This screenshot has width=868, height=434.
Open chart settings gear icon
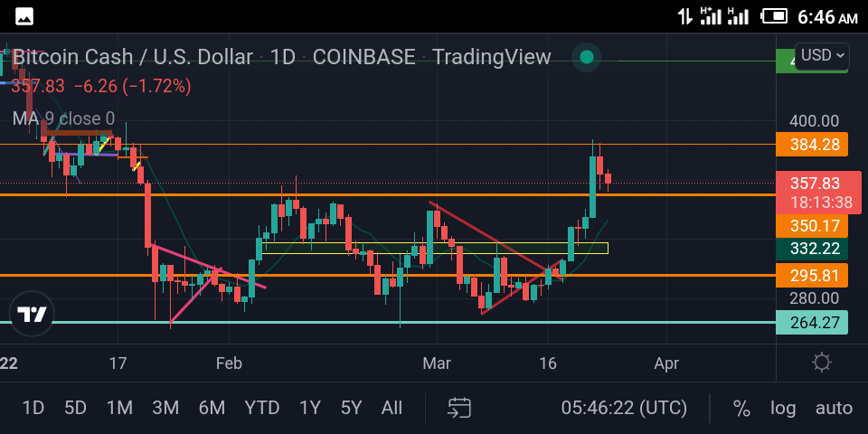(822, 363)
